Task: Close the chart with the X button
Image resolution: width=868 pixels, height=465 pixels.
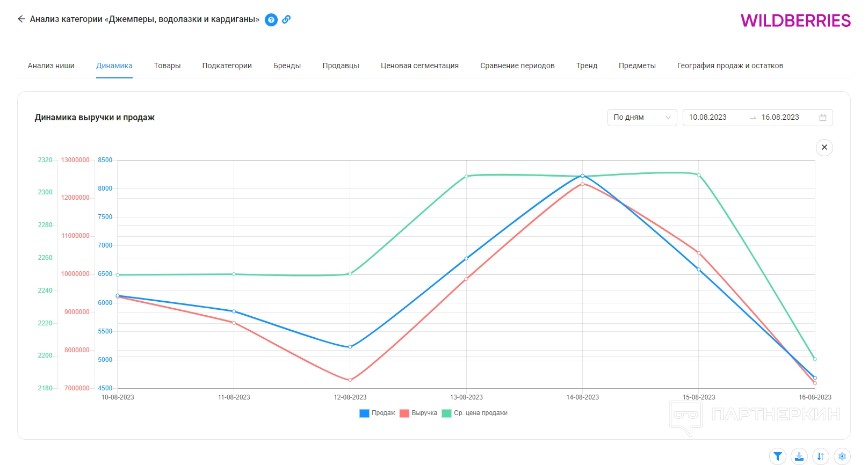Action: pyautogui.click(x=824, y=147)
